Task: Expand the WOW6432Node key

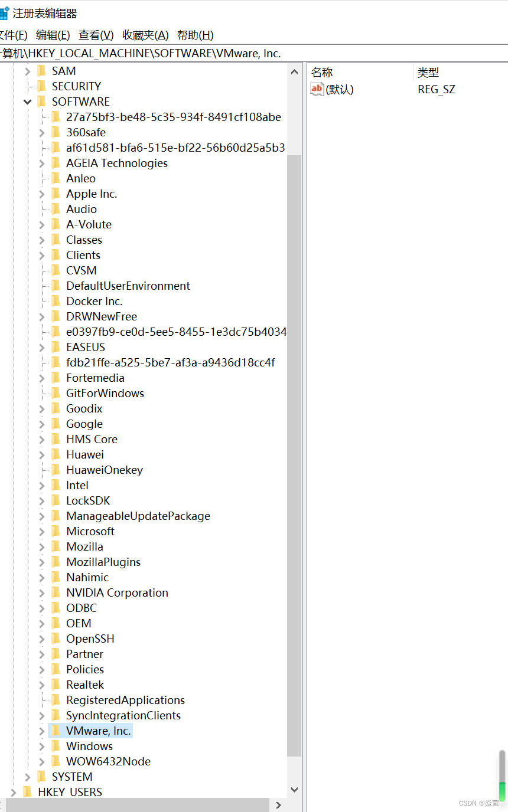Action: (41, 761)
